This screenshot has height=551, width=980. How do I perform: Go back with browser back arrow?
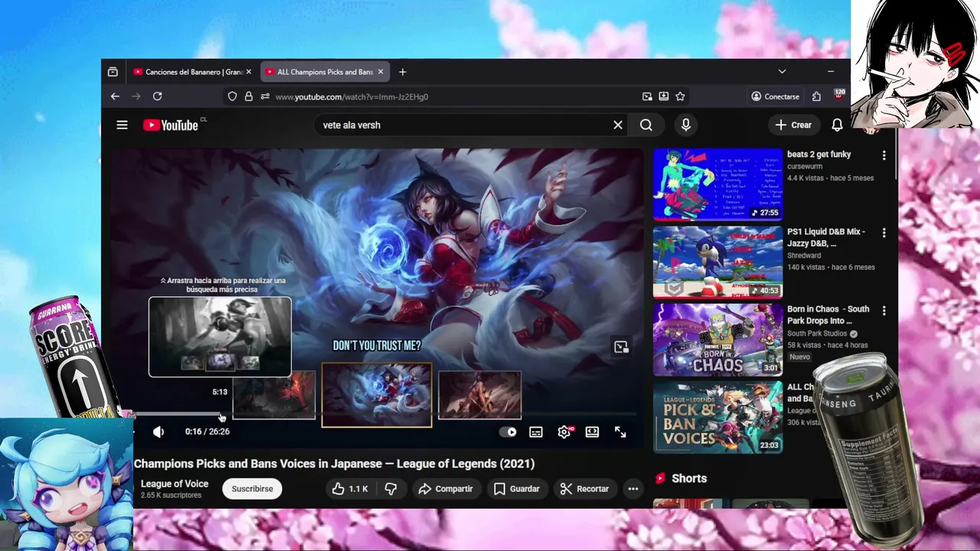click(115, 96)
